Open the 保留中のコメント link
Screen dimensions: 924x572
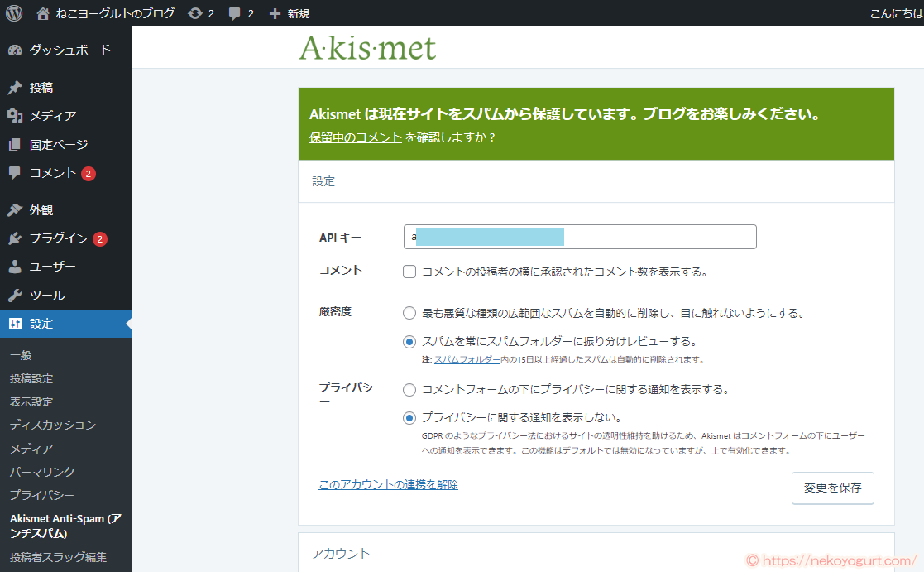pos(352,138)
